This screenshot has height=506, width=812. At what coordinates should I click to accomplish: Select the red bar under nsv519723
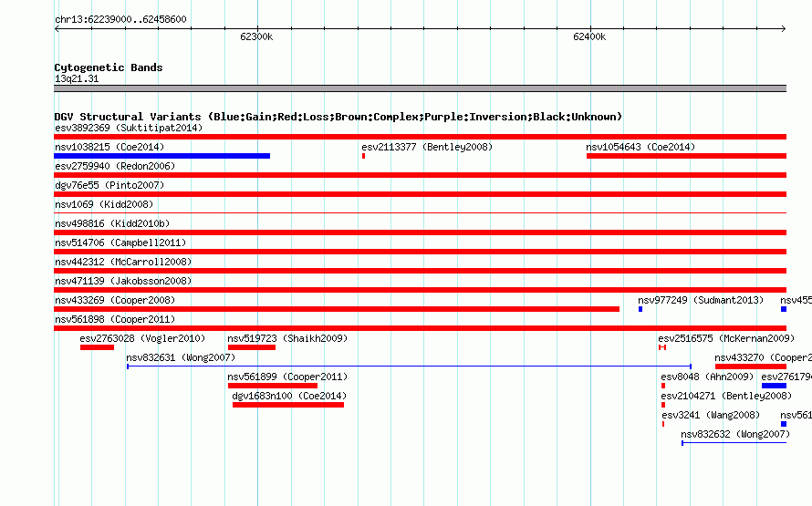(252, 347)
